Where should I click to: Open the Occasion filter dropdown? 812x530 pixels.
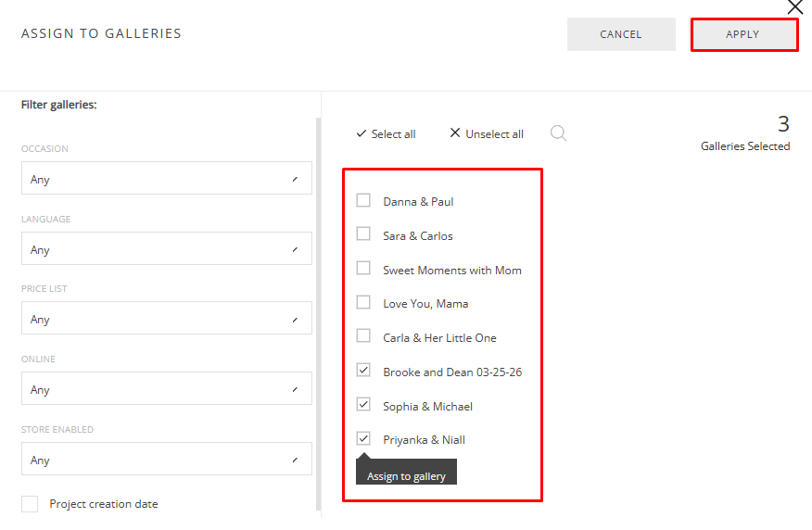(x=166, y=179)
